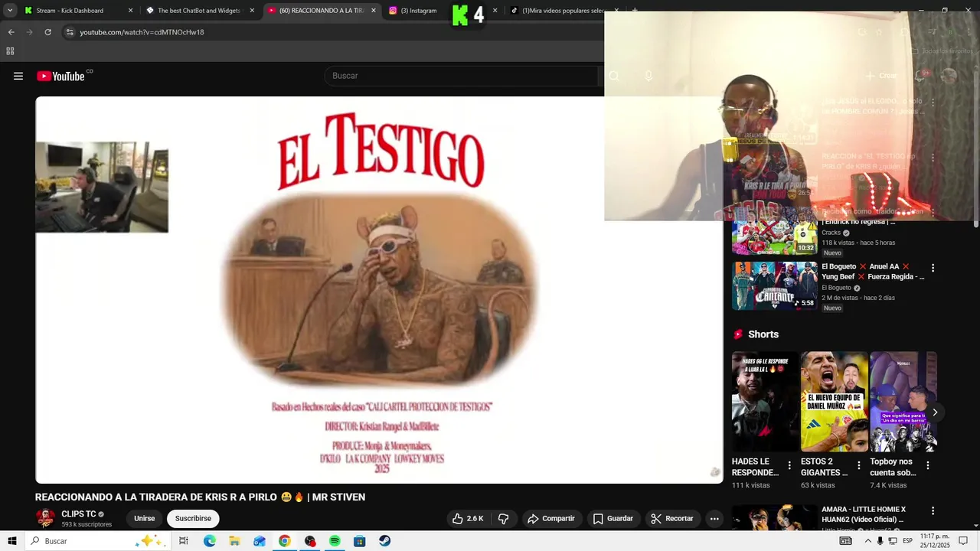The width and height of the screenshot is (980, 551).
Task: Click the Unirse button
Action: tap(145, 519)
